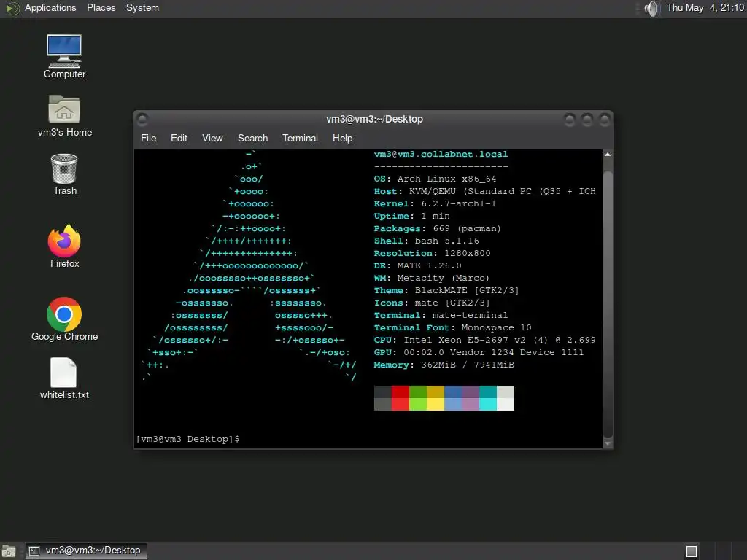Open the Terminal menu in menubar
This screenshot has height=560, width=747.
[x=300, y=138]
